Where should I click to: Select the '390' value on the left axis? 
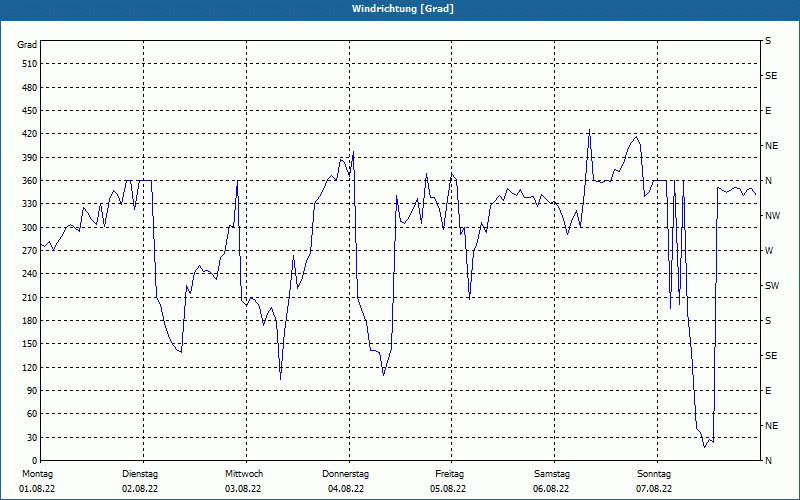pos(30,158)
